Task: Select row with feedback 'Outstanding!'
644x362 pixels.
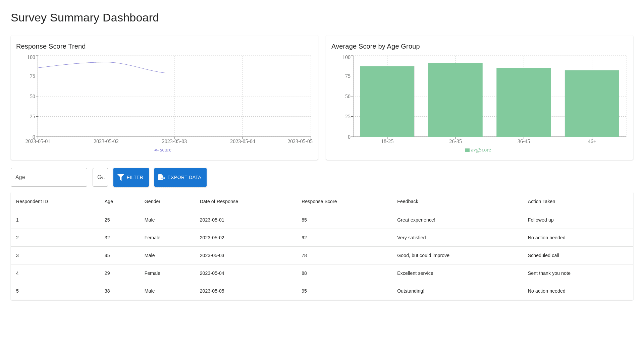Action: (411, 291)
